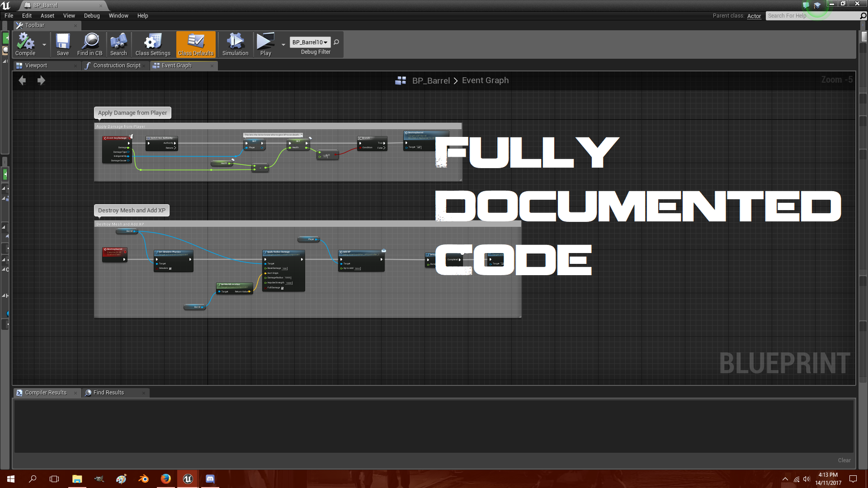The height and width of the screenshot is (488, 868).
Task: Click the Simulation toolbar icon
Action: (x=234, y=45)
